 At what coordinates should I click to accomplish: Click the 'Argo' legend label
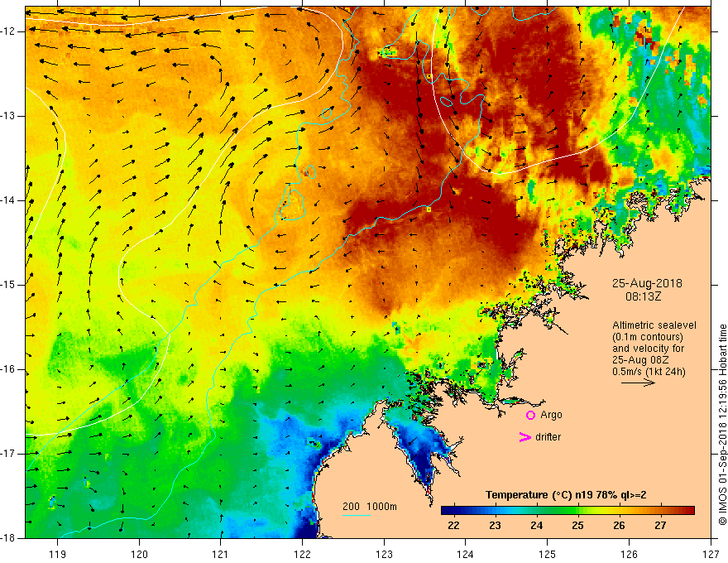coord(551,415)
